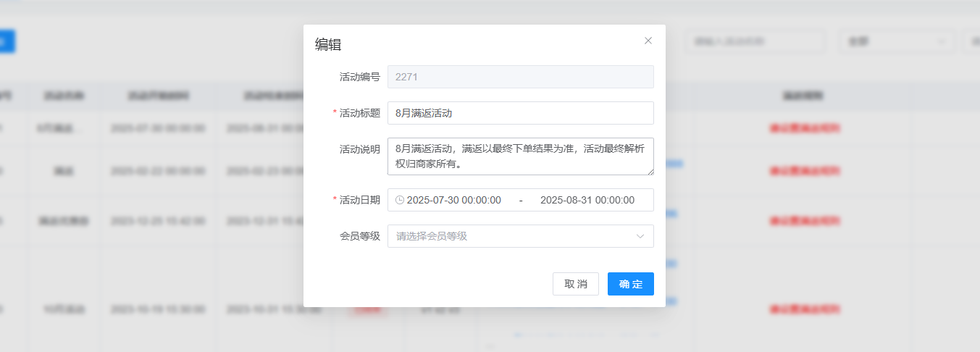Open the blurred 全部 filter dropdown in background

pos(897,41)
